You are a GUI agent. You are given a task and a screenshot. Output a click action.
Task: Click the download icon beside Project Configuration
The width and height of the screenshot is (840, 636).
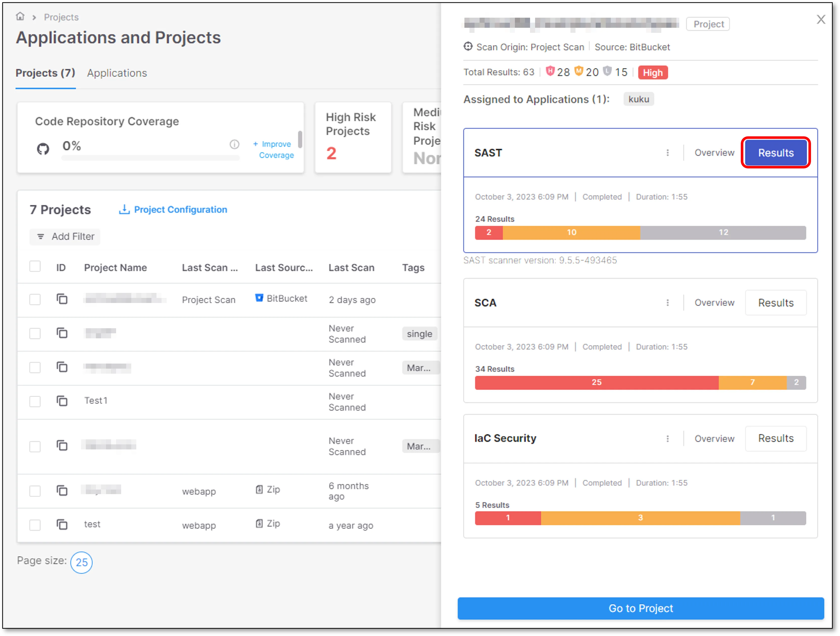(124, 209)
